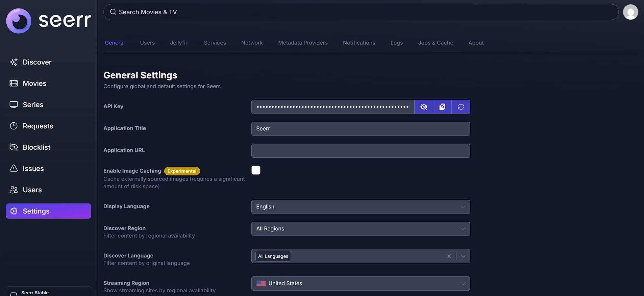Go to the Blocklist page
The height and width of the screenshot is (296, 644).
pyautogui.click(x=36, y=147)
